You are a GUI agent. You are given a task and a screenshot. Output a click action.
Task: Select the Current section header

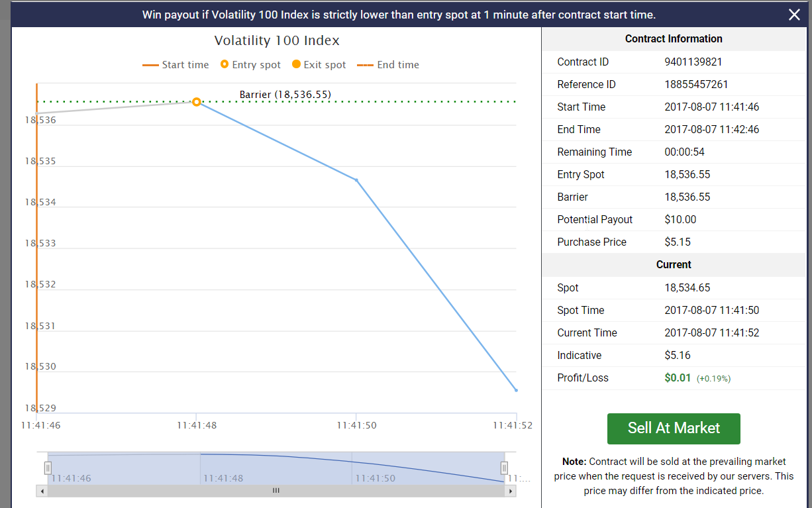[674, 264]
